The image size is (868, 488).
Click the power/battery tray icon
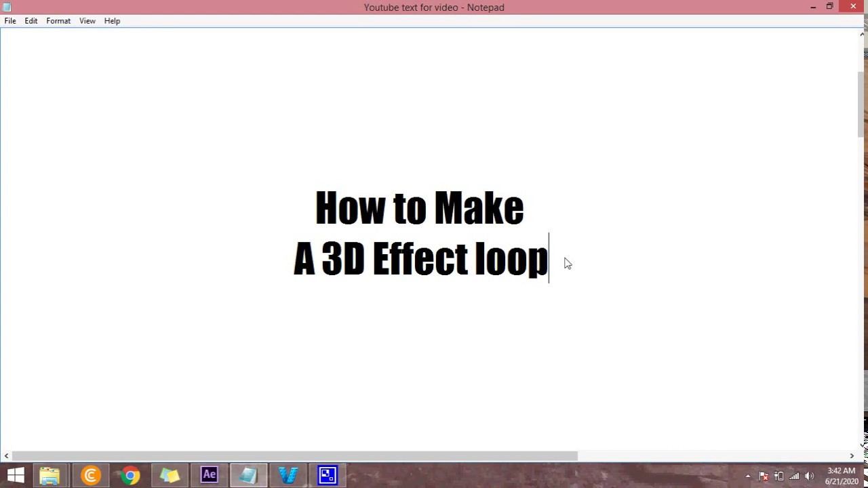[x=778, y=476]
